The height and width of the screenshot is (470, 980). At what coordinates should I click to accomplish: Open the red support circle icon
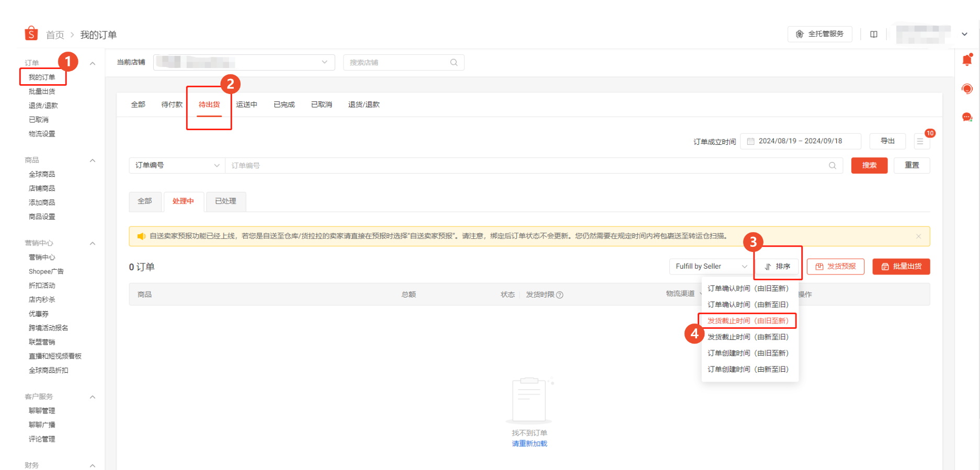pos(967,89)
